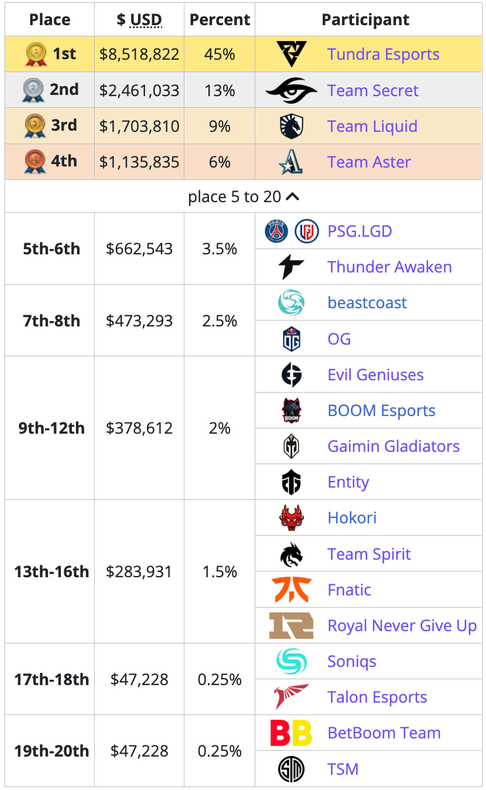Click the 1st place gold medal icon
The height and width of the screenshot is (790, 486).
pos(36,54)
